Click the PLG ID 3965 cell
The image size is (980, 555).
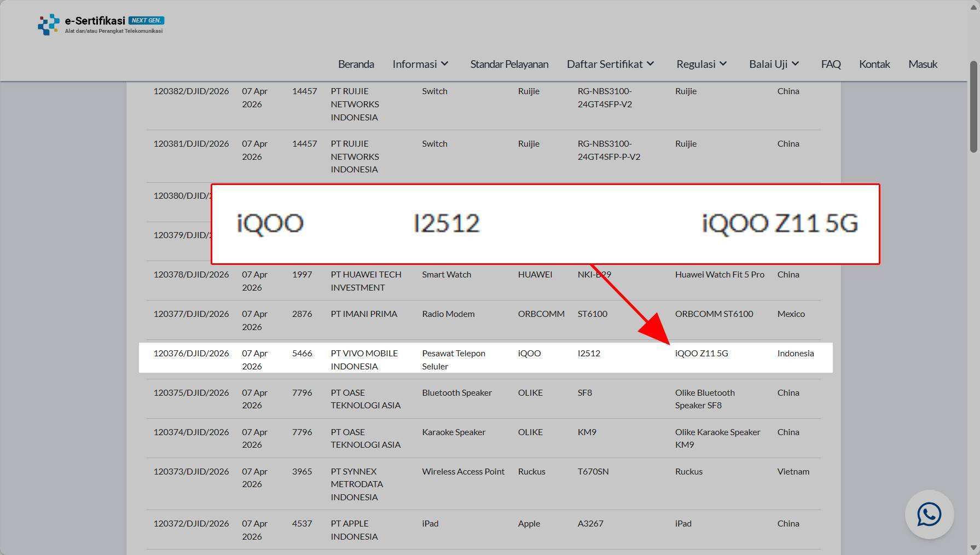click(302, 472)
